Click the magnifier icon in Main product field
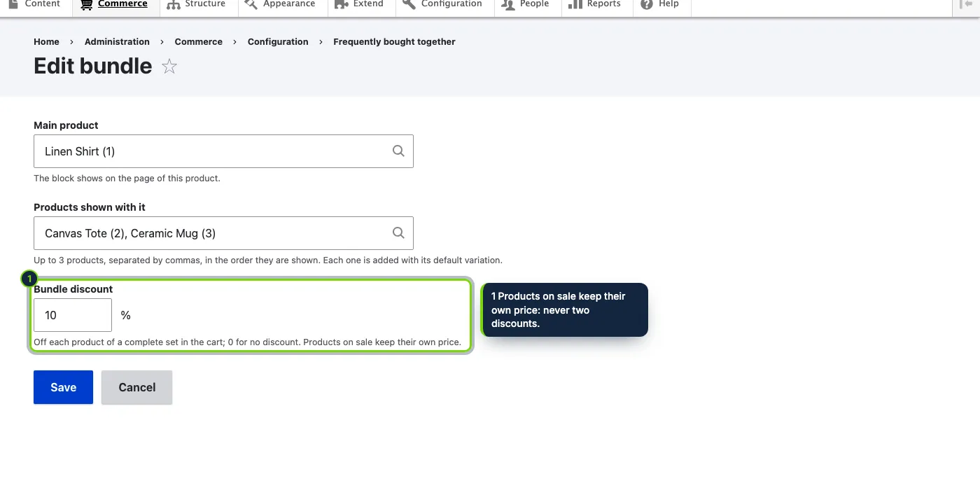This screenshot has width=980, height=488. [398, 151]
